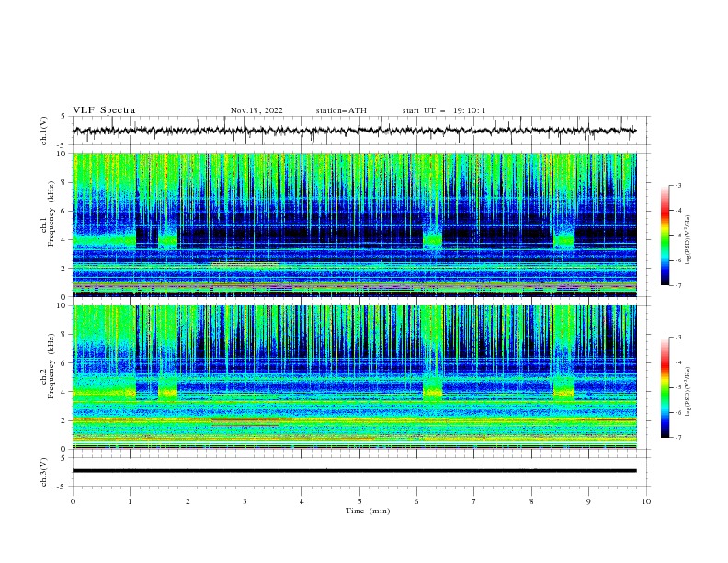Click the "ch.3(V)" waveform axis label

click(44, 472)
